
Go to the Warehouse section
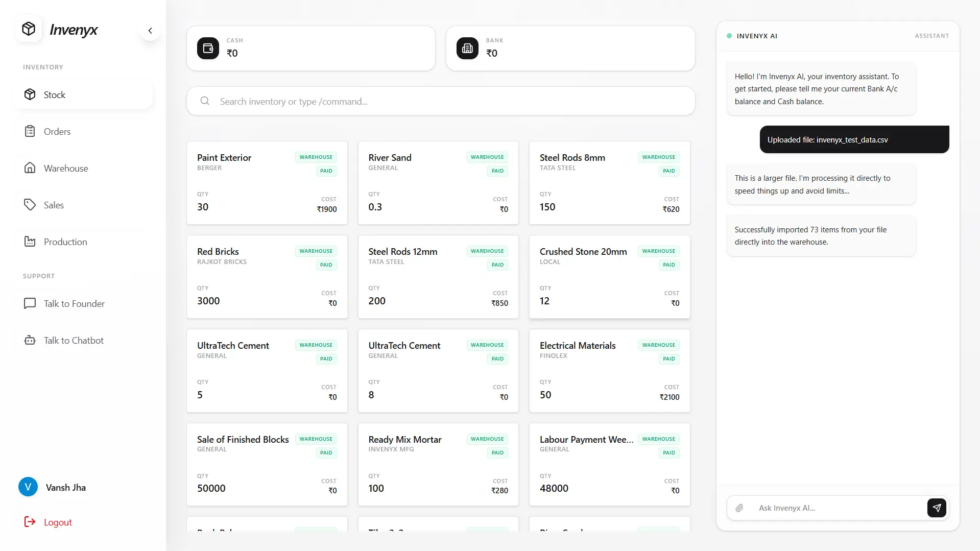84,168
